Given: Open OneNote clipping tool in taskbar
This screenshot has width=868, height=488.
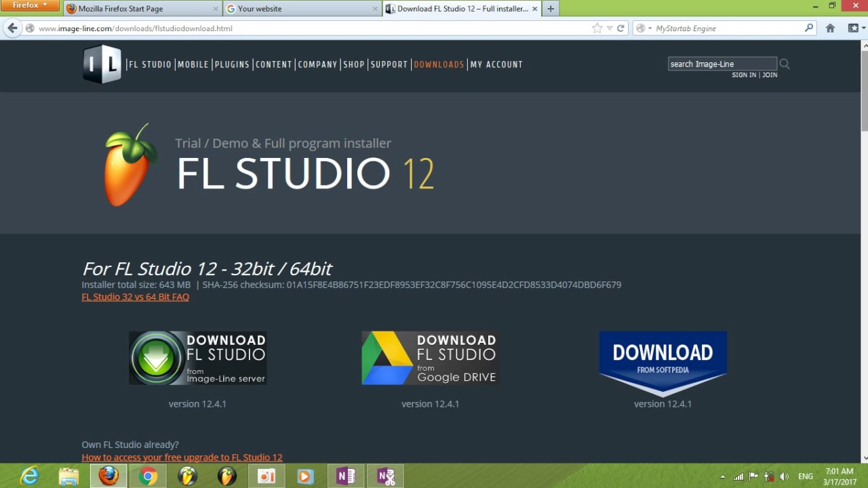Looking at the screenshot, I should 385,476.
